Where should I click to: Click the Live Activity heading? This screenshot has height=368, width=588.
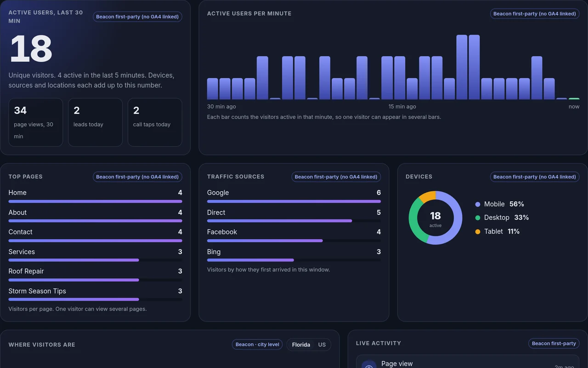(379, 343)
